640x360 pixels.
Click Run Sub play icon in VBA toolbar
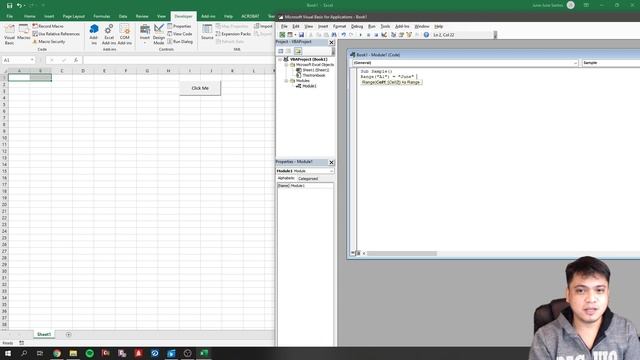coord(360,35)
